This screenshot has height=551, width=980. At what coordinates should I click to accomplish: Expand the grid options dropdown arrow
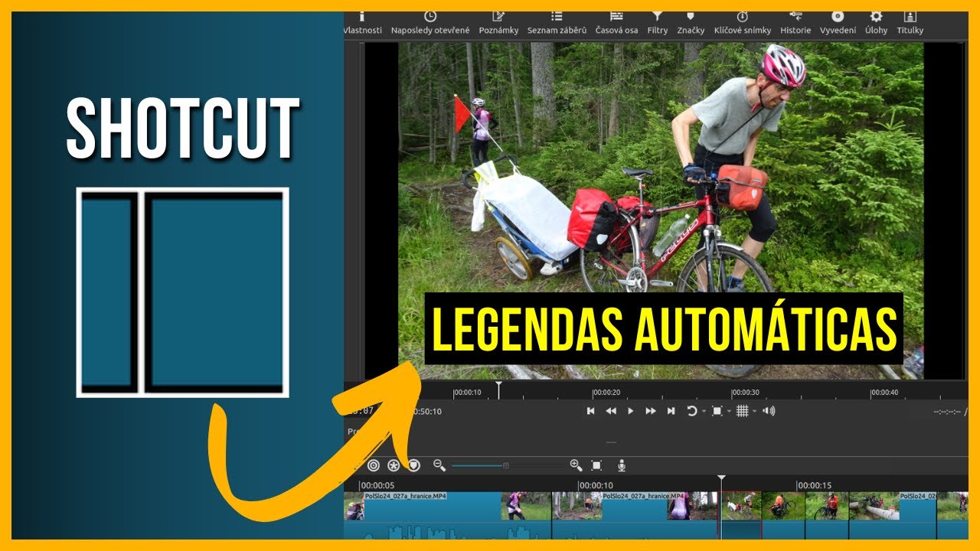point(754,412)
